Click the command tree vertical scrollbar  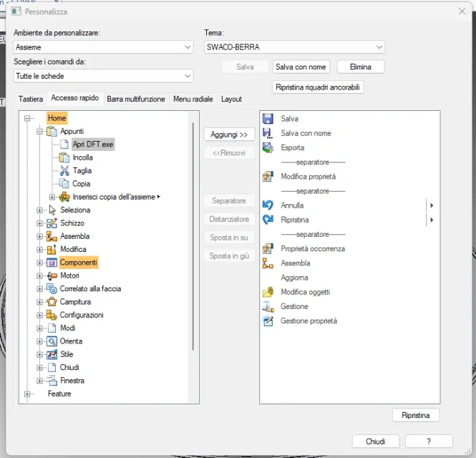point(193,236)
